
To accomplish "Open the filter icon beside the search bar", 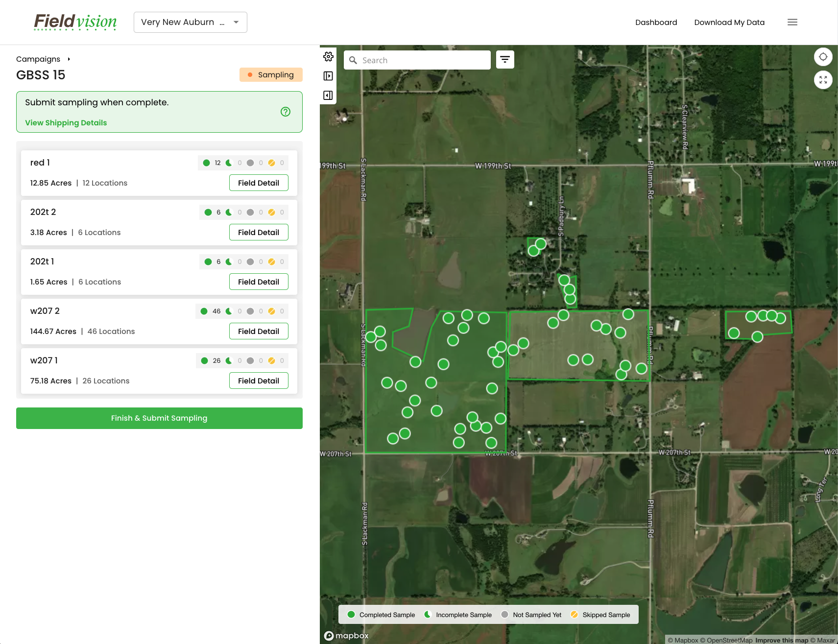I will pyautogui.click(x=505, y=59).
